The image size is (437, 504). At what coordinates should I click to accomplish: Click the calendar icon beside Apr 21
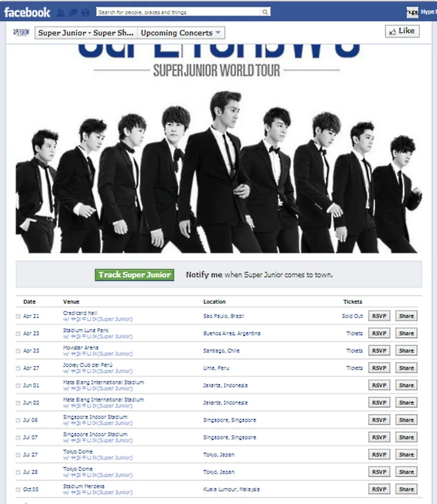click(x=18, y=316)
